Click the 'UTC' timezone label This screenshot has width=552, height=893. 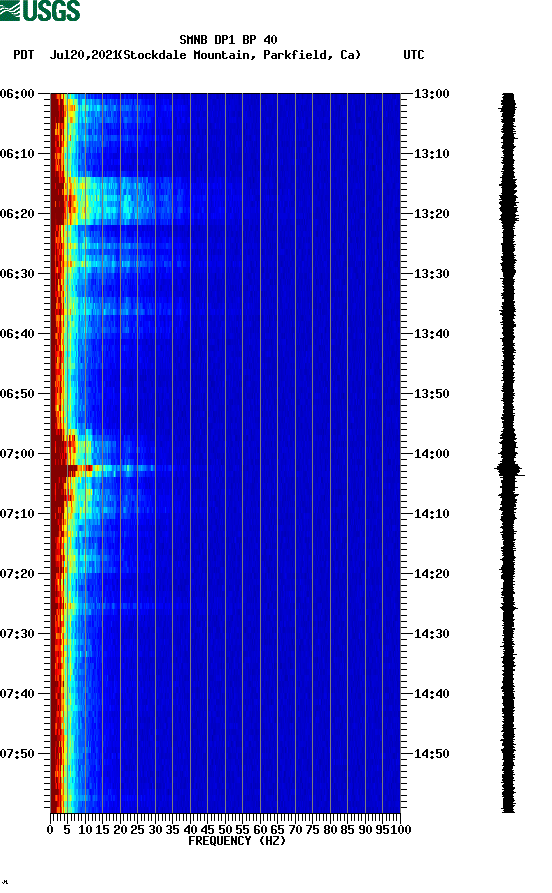[x=414, y=55]
